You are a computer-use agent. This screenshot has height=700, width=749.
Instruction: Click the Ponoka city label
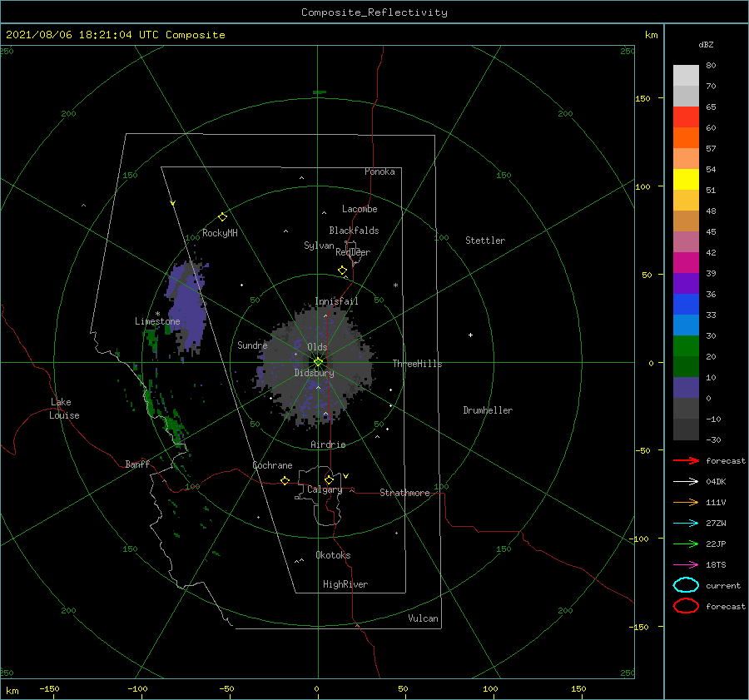[x=379, y=171]
